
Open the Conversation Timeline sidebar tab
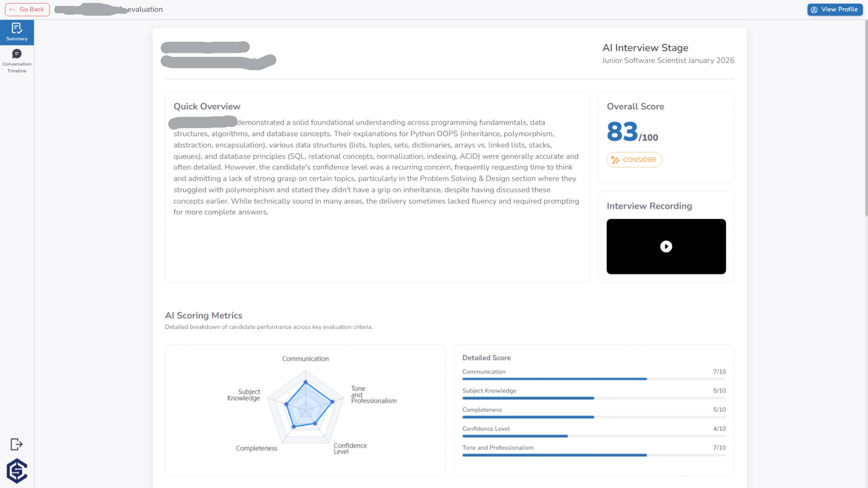17,60
